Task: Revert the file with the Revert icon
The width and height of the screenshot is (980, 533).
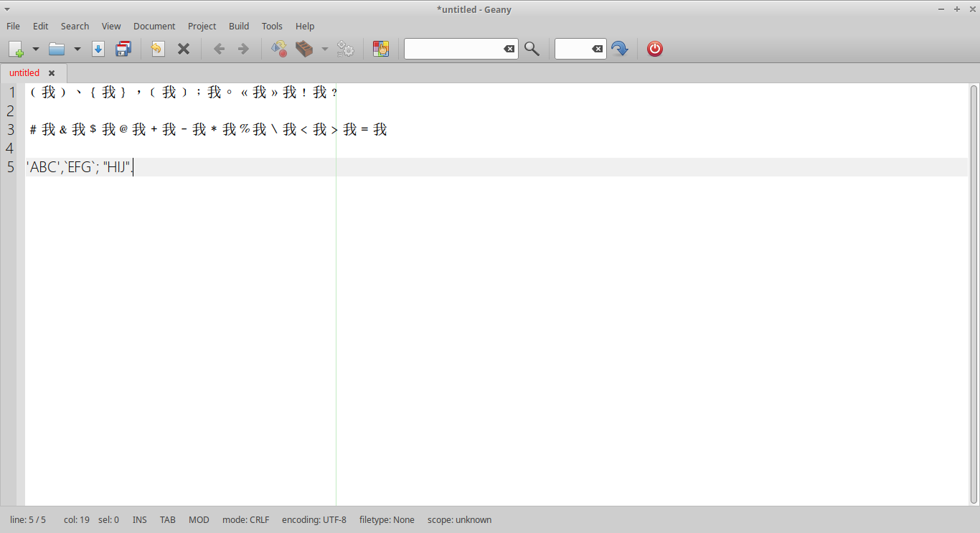Action: [156, 49]
